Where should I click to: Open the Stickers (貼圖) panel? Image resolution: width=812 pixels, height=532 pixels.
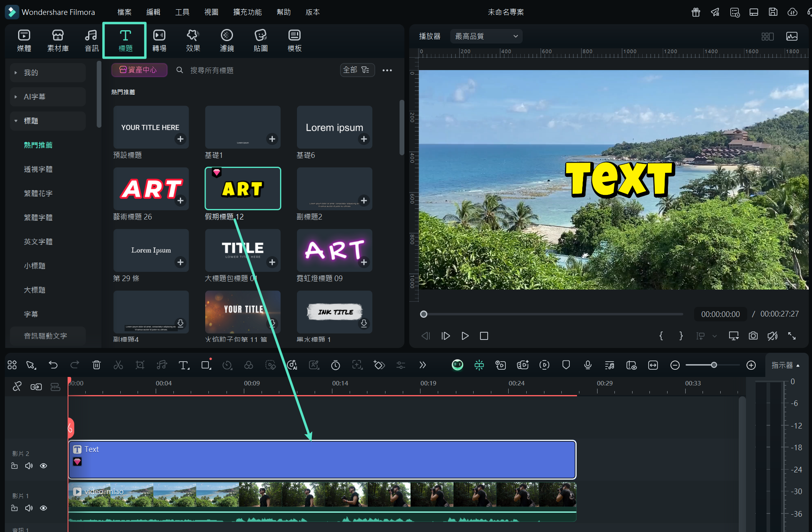(x=260, y=40)
